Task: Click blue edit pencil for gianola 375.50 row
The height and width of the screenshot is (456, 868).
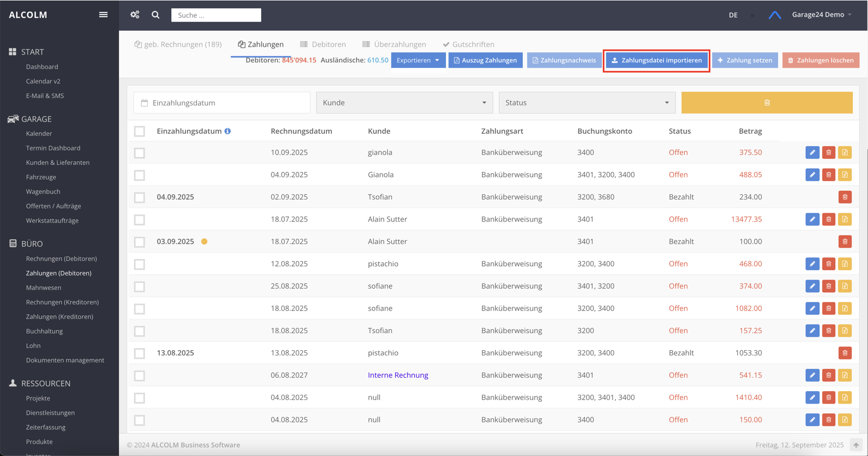Action: [812, 153]
